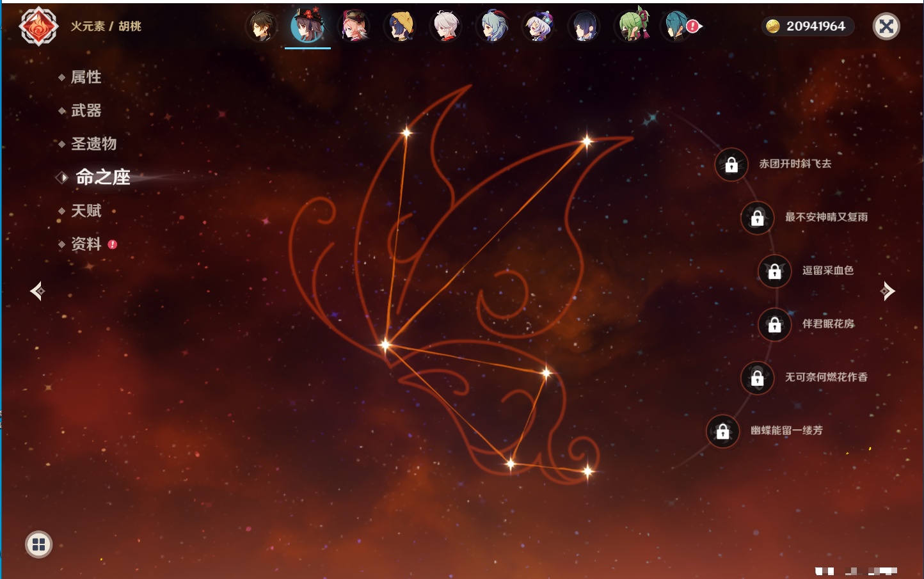Click the Mora coin balance 20941964
The height and width of the screenshot is (579, 924).
(x=808, y=26)
